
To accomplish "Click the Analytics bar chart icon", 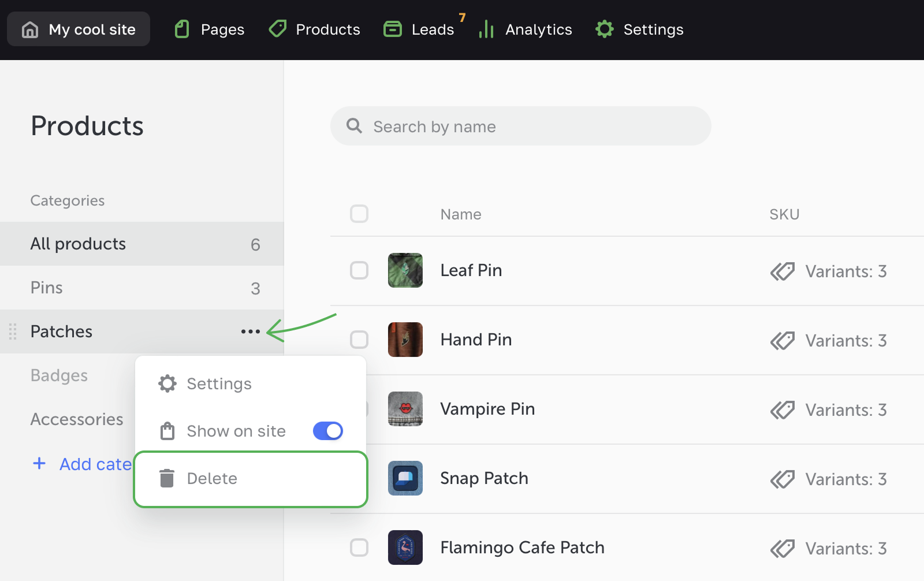I will click(486, 29).
